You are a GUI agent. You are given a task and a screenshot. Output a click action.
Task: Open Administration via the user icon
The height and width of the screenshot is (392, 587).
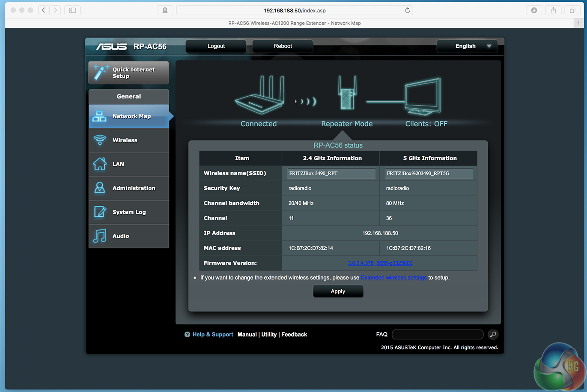[x=100, y=188]
